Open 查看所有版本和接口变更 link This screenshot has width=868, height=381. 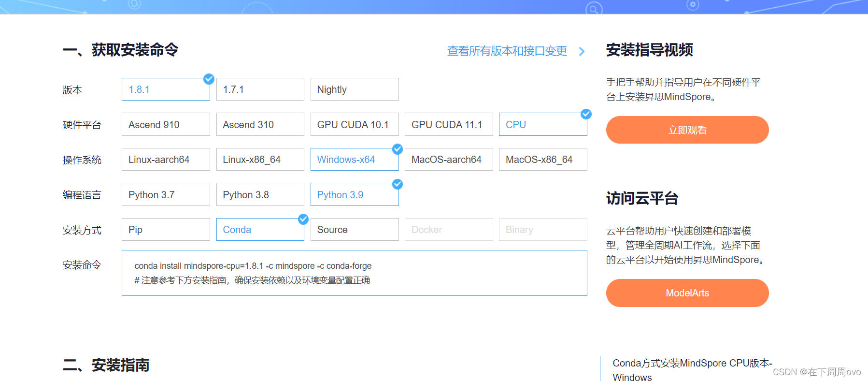(x=507, y=51)
